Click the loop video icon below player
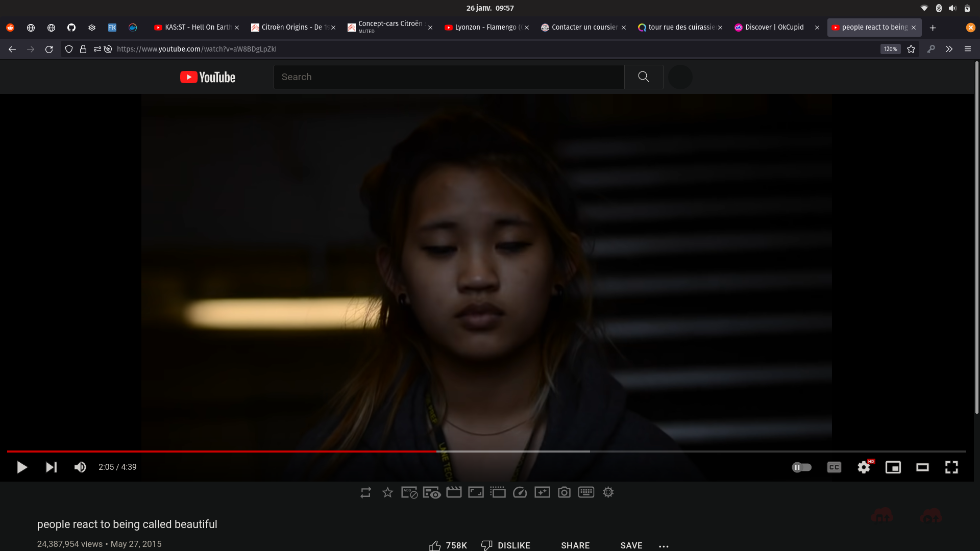Viewport: 980px width, 551px height. click(365, 492)
